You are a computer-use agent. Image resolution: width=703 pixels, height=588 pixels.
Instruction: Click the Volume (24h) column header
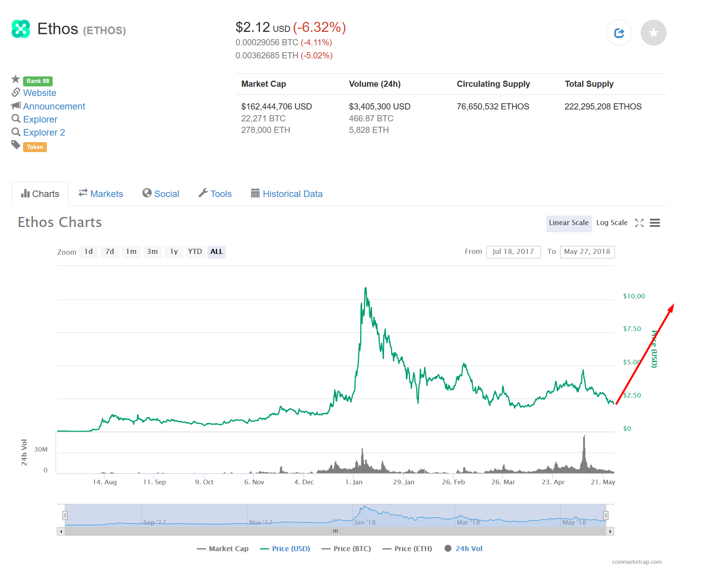[x=375, y=84]
